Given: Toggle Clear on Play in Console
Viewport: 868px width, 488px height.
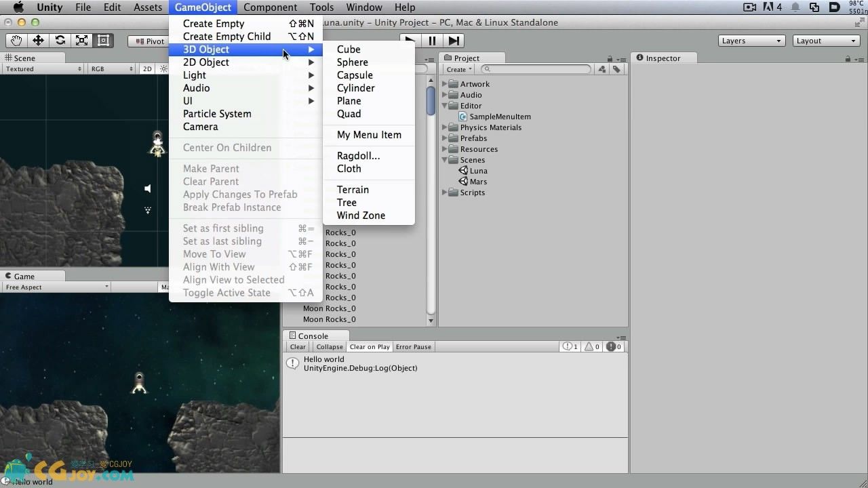Looking at the screenshot, I should [x=370, y=346].
